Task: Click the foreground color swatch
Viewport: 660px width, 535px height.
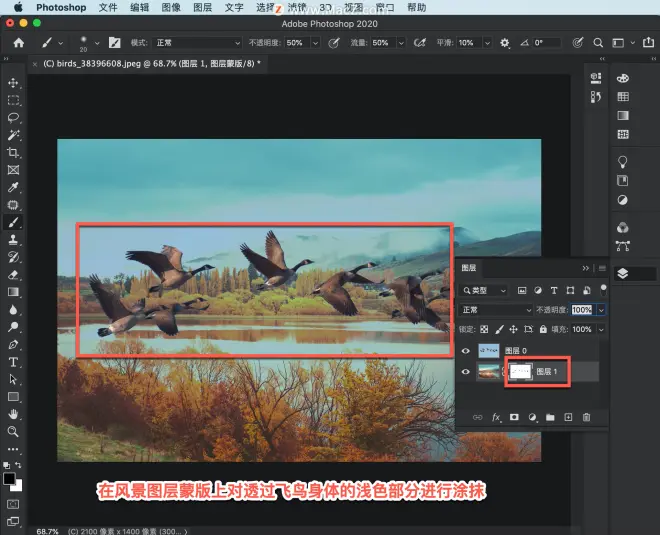Action: pyautogui.click(x=9, y=479)
